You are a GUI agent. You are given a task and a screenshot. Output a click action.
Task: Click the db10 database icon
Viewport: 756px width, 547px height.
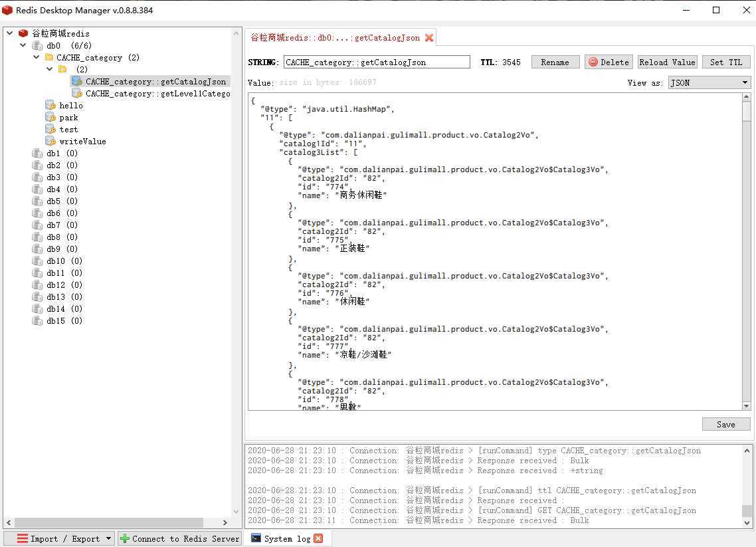point(37,261)
